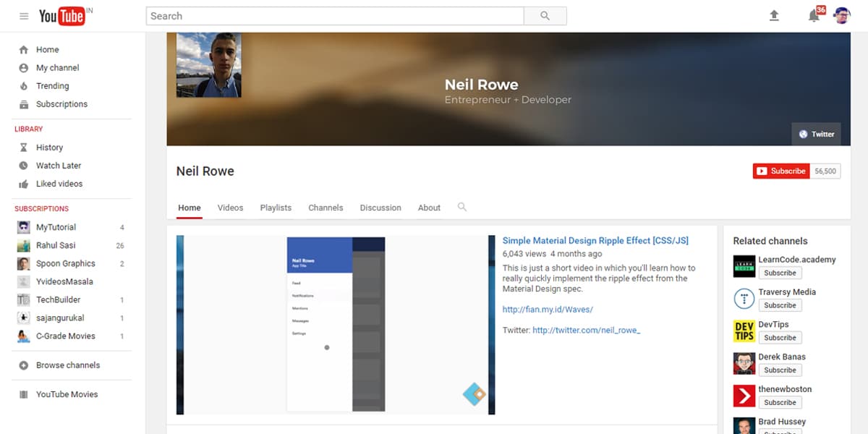Image resolution: width=868 pixels, height=434 pixels.
Task: Click the TechBuilder channel avatar
Action: pyautogui.click(x=24, y=299)
